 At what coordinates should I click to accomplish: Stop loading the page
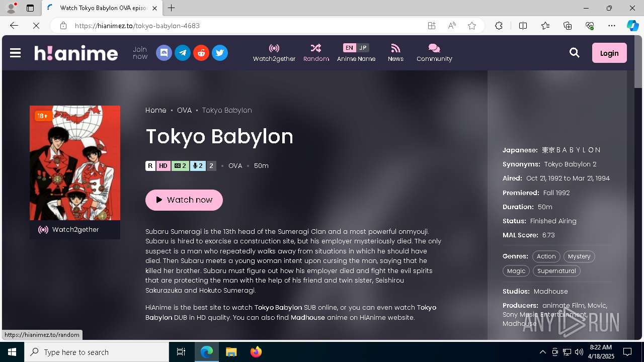(36, 26)
